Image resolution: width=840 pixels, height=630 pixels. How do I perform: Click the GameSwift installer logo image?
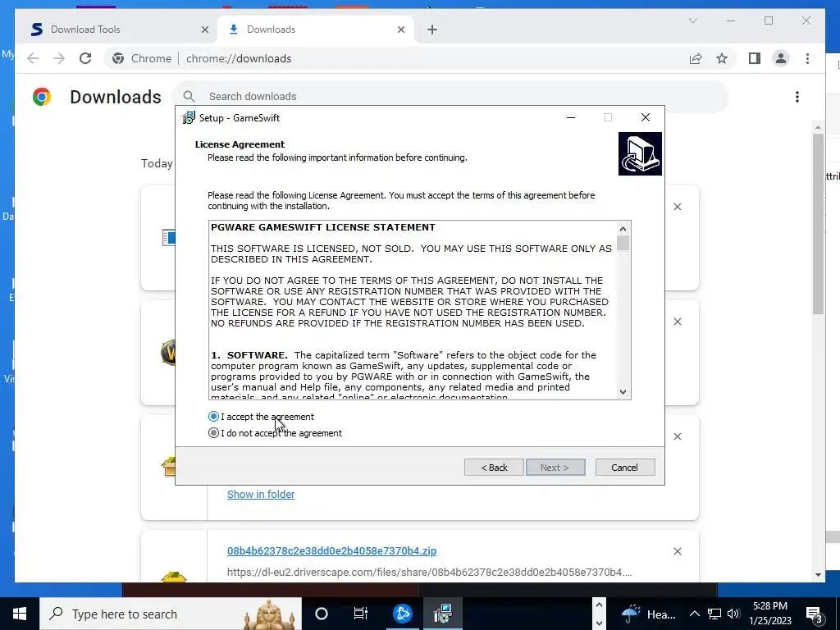pos(640,153)
